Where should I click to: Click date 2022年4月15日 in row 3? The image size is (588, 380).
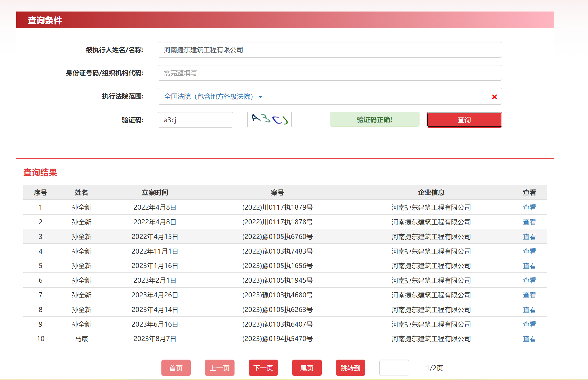pos(155,237)
